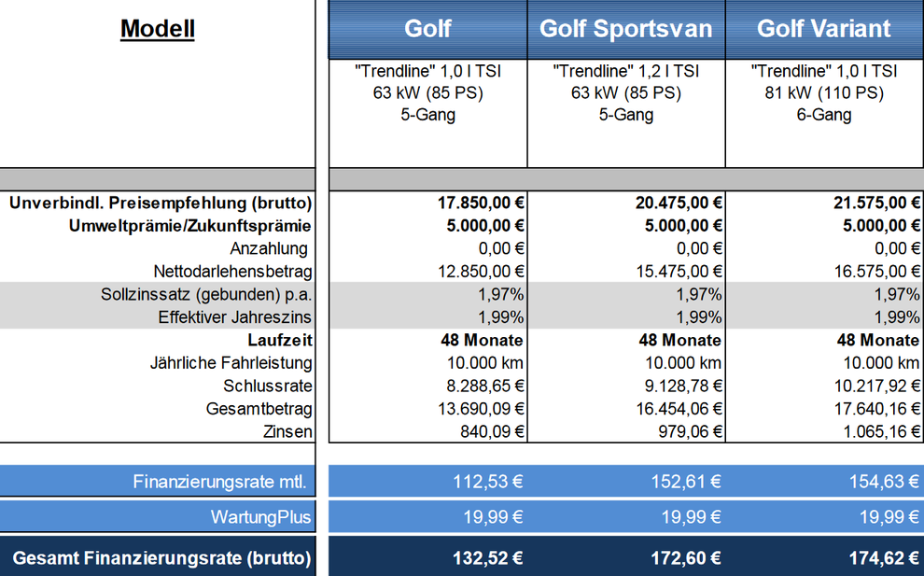Select the Golf WartungPlus 19,99 € cell
The image size is (924, 576).
click(493, 517)
